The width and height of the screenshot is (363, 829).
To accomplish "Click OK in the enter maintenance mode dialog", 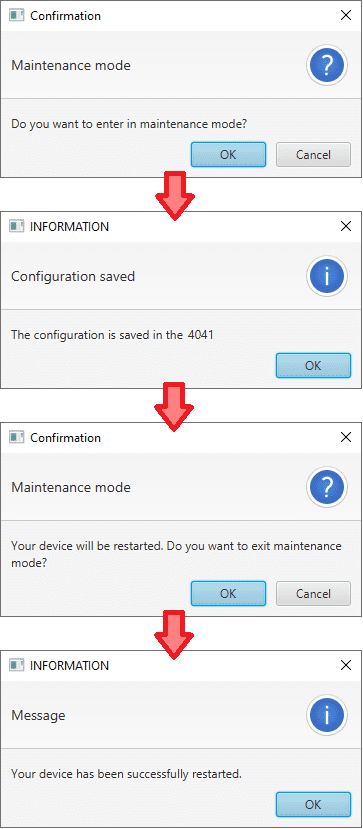I will pos(228,154).
